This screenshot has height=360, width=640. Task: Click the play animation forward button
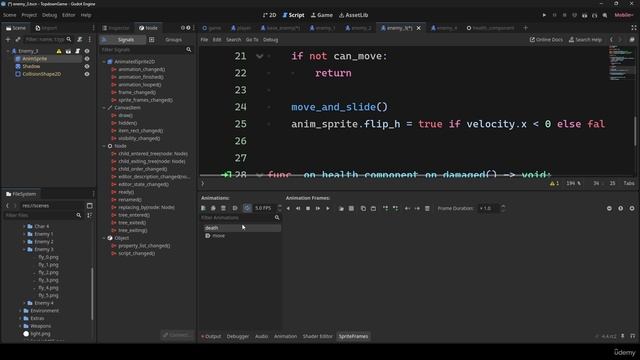tap(328, 208)
